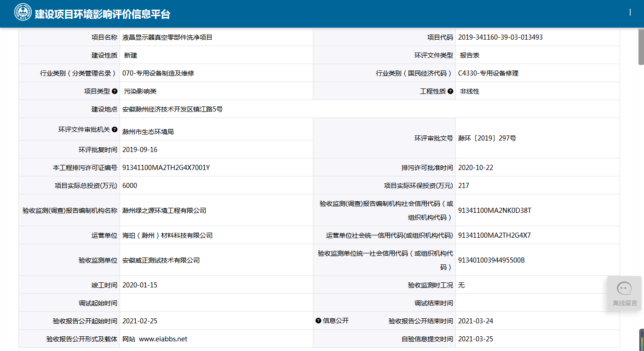Click environmental investment value 217
Image resolution: width=644 pixels, height=351 pixels.
pos(464,186)
